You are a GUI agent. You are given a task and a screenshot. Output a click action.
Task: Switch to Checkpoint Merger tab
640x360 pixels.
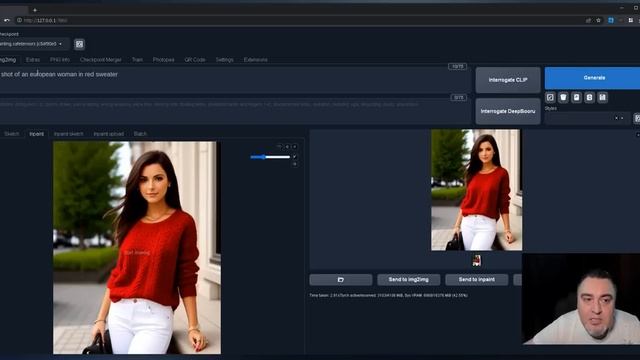click(x=100, y=60)
